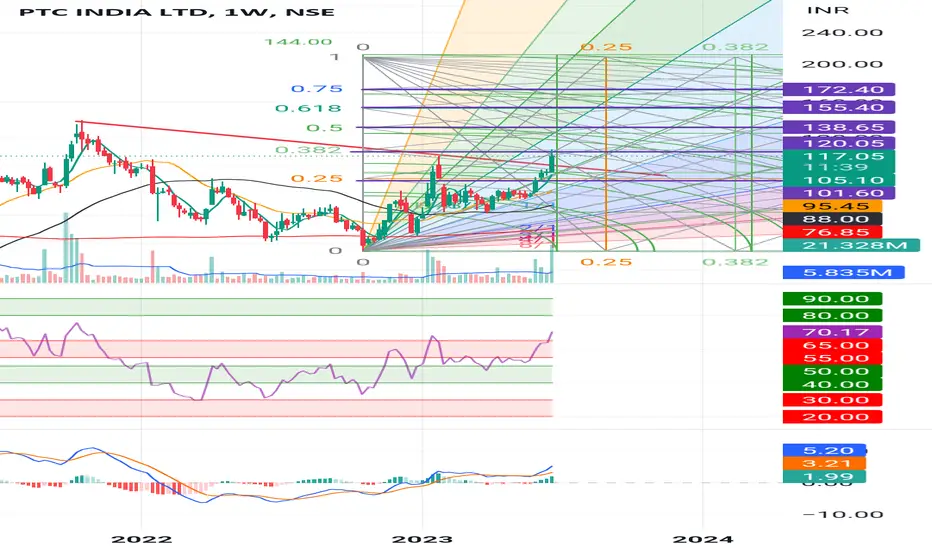Click the black 88.00 moving average tag
The image size is (932, 550).
click(832, 219)
